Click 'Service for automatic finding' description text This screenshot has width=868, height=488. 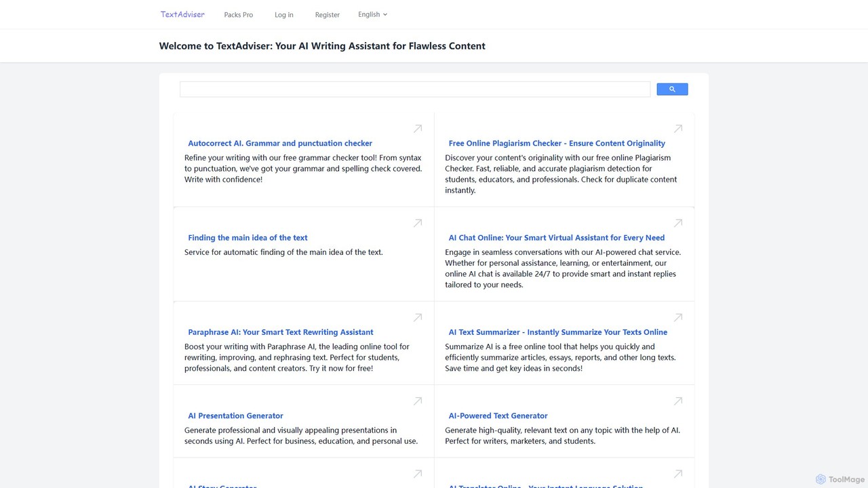(283, 252)
